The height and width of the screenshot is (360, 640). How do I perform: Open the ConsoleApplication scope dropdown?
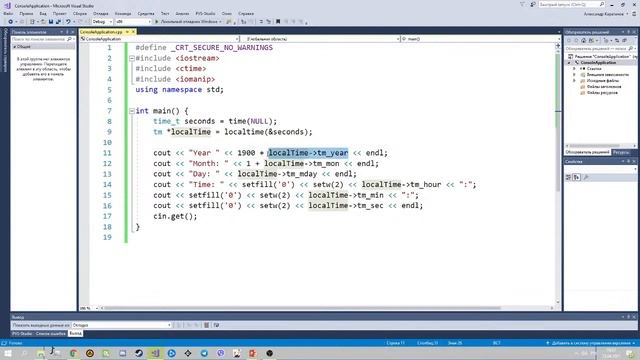pyautogui.click(x=160, y=39)
